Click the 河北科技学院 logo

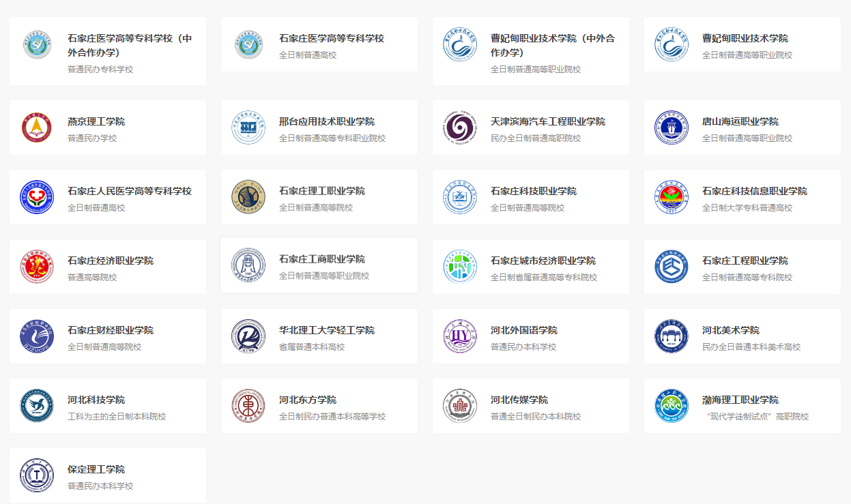pyautogui.click(x=37, y=406)
